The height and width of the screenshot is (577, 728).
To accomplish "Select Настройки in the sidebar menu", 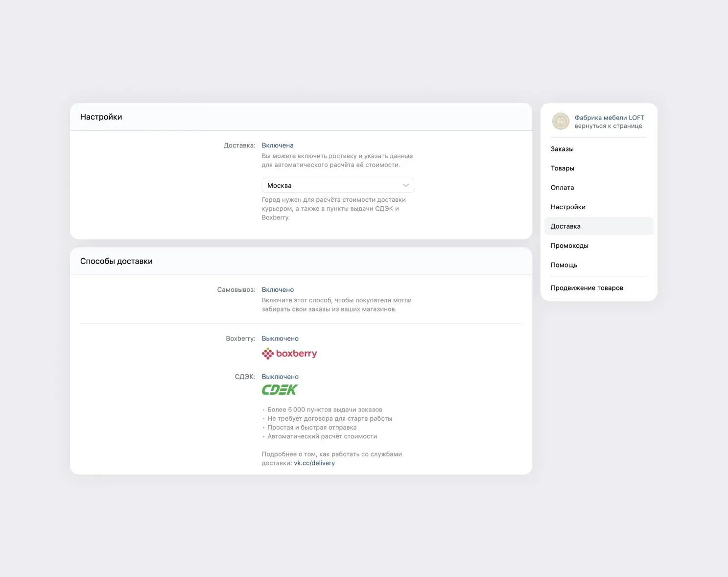I will (x=568, y=207).
